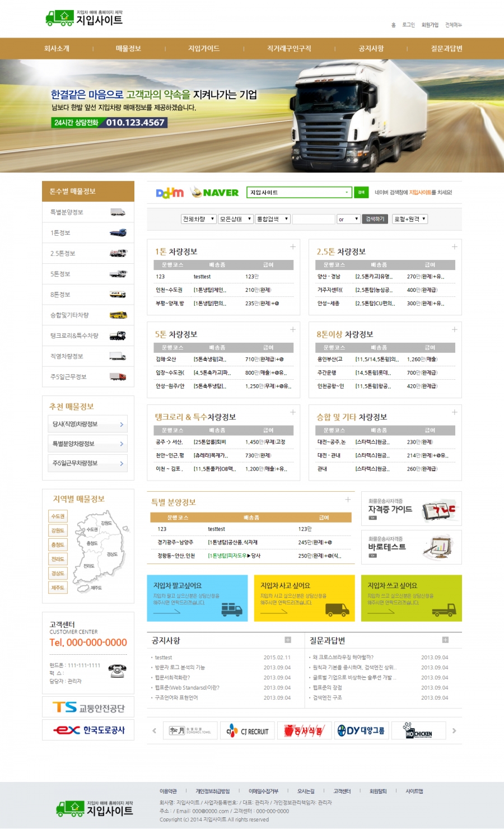Click the plus icon beside 공지사항
504x829 pixels.
(x=288, y=640)
